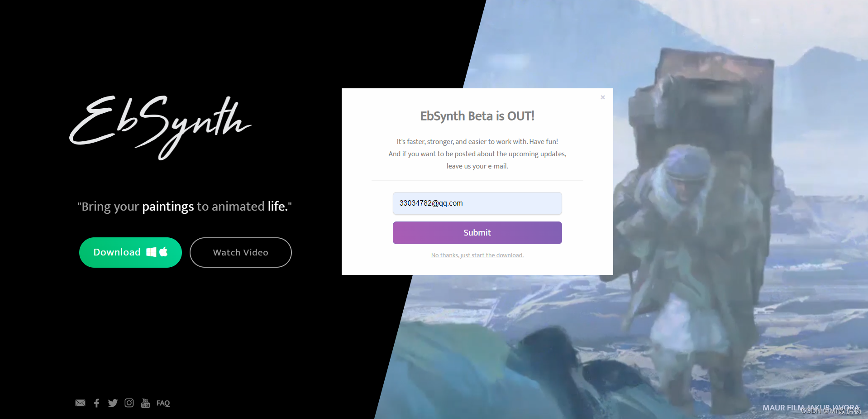Image resolution: width=868 pixels, height=419 pixels.
Task: Click the faster, stronger description paragraph
Action: click(477, 154)
